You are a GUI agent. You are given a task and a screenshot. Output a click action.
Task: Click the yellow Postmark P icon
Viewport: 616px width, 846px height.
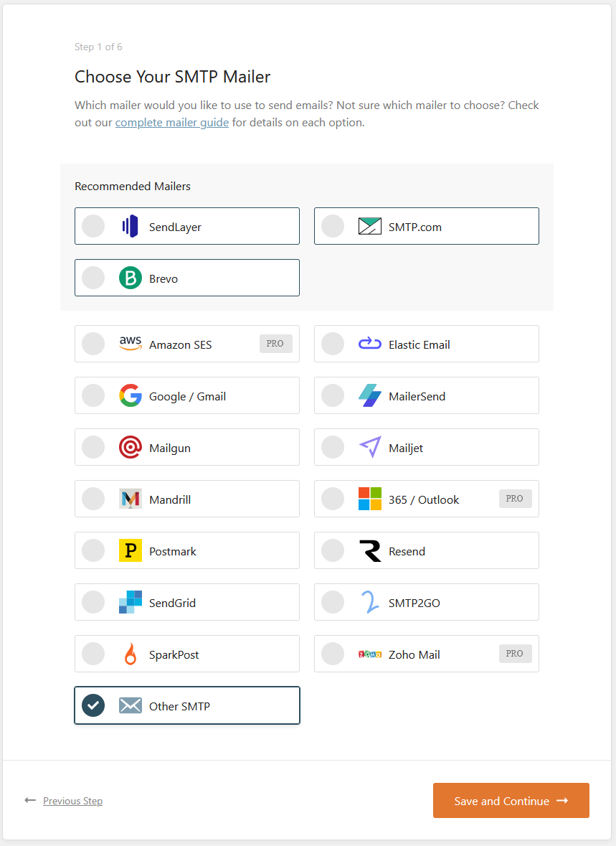pos(130,550)
